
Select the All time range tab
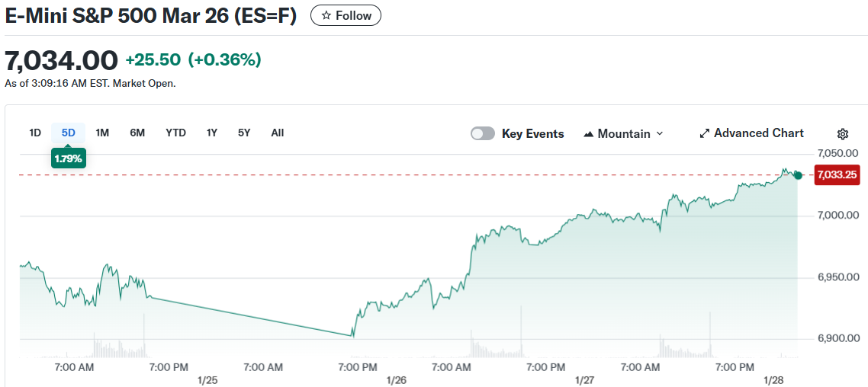point(278,133)
